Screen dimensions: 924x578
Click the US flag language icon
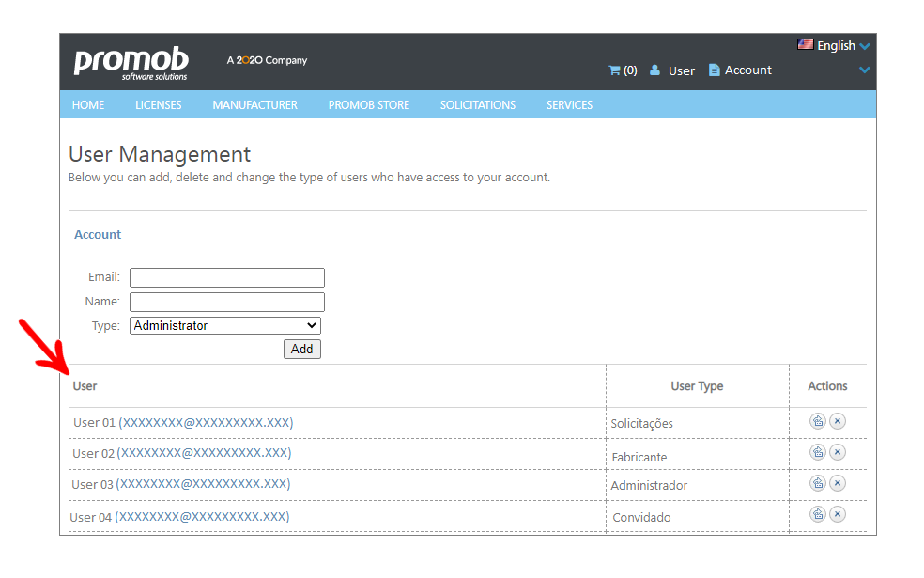click(805, 44)
